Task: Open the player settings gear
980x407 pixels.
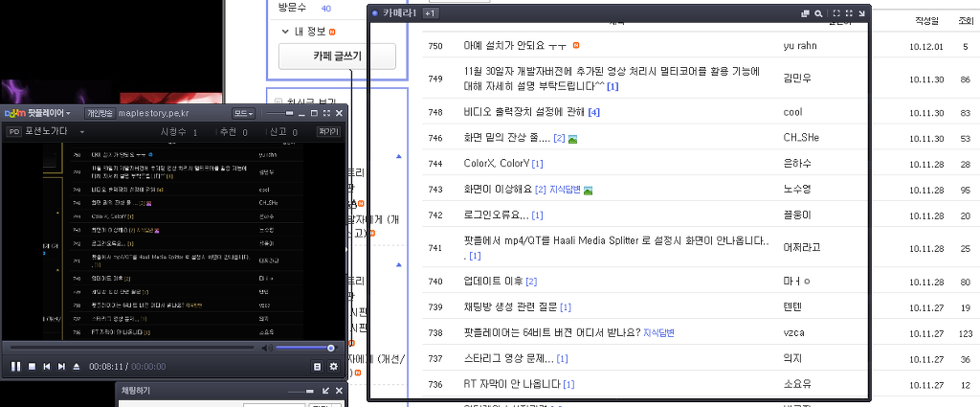Action: click(333, 366)
